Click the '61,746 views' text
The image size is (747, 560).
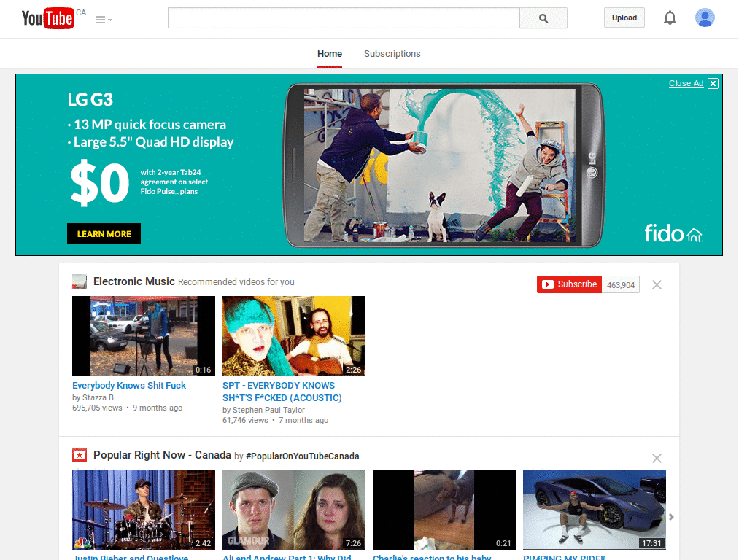245,421
